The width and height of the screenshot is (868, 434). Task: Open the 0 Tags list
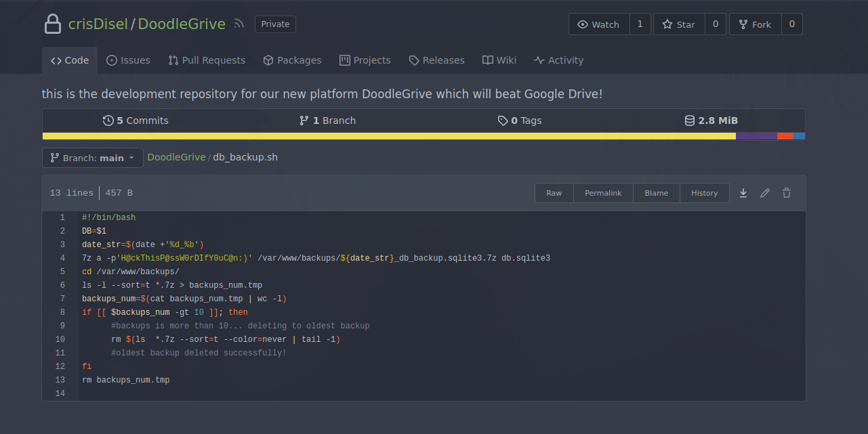click(x=520, y=121)
